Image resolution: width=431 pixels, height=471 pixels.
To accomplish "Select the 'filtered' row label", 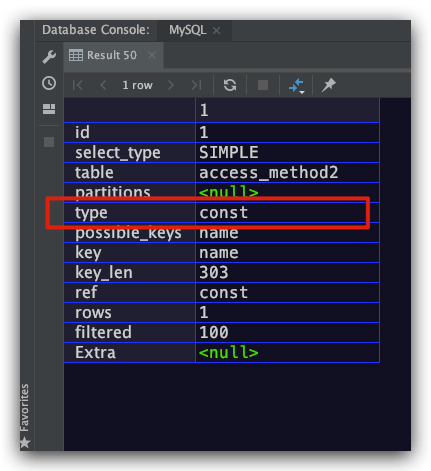I will pyautogui.click(x=129, y=333).
